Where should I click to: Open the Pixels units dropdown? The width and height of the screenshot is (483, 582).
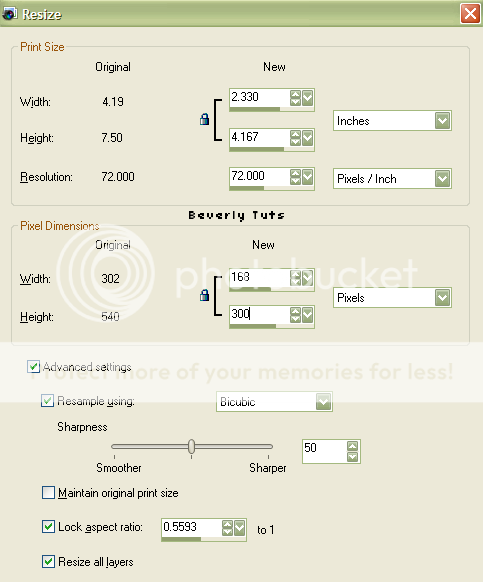point(442,297)
